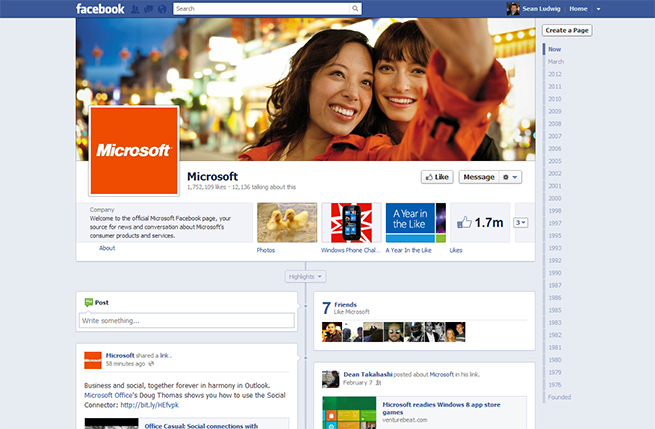Screen dimensions: 655x429
Task: Expand the 3 more apps dropdown
Action: 520,223
